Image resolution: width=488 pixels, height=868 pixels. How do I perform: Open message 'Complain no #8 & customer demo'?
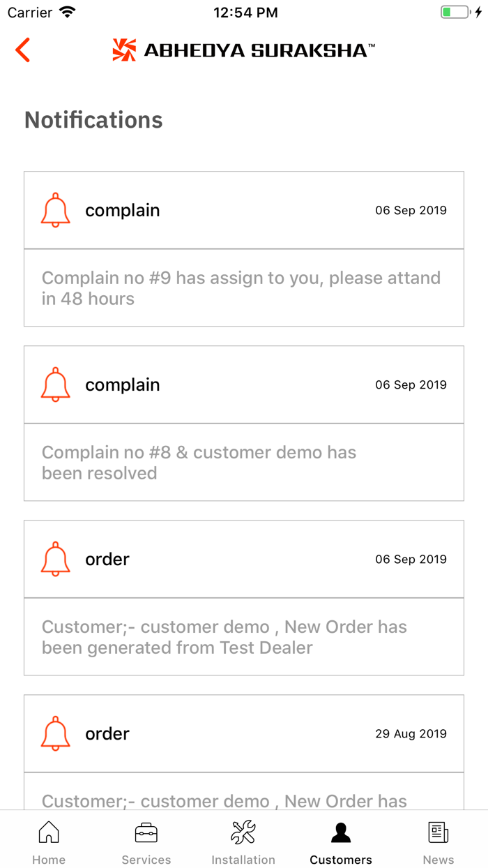pos(199,463)
